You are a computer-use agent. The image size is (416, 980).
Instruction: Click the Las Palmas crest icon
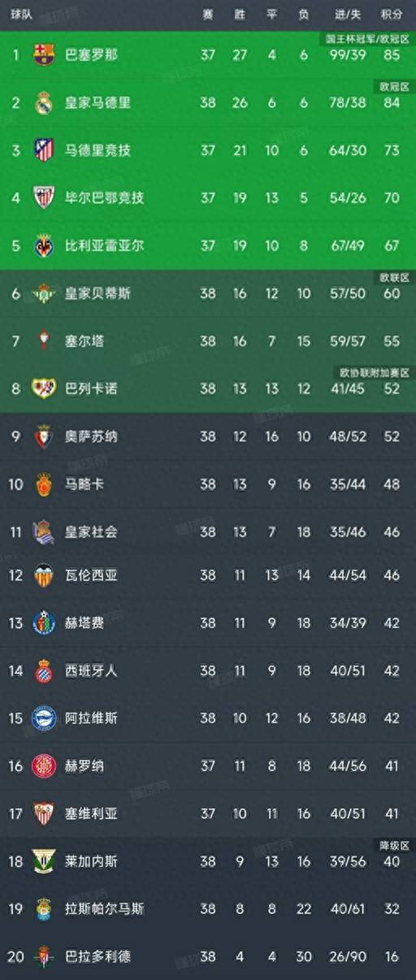pos(43,908)
